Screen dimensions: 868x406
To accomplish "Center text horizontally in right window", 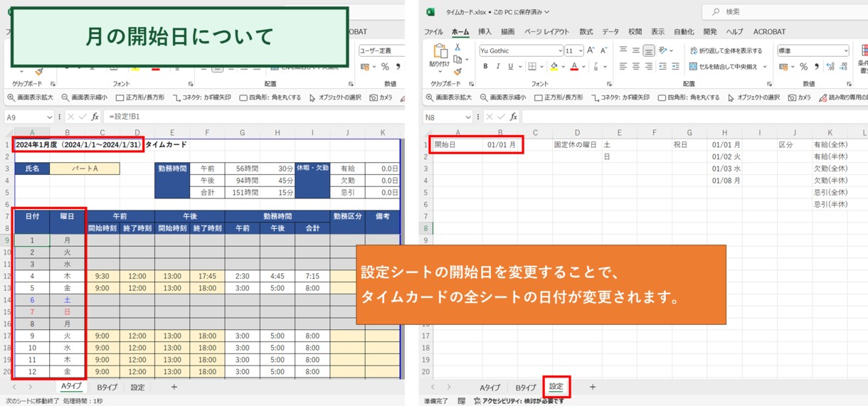I will tap(636, 66).
